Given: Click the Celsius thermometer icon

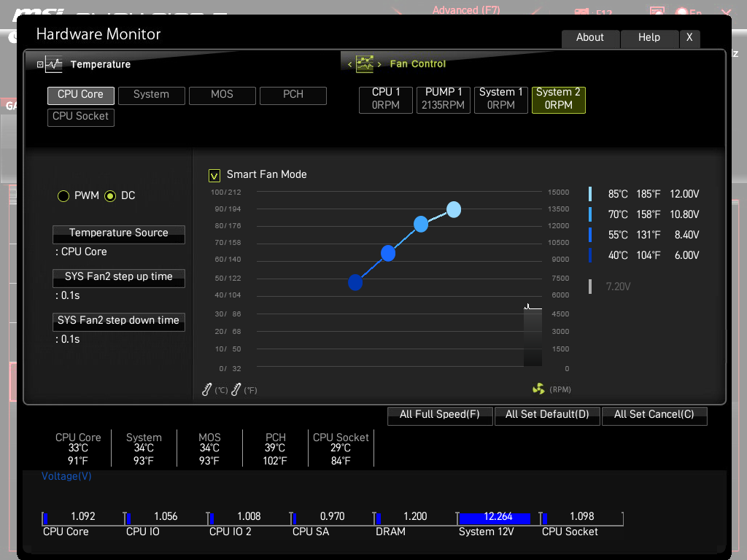Looking at the screenshot, I should coord(206,389).
